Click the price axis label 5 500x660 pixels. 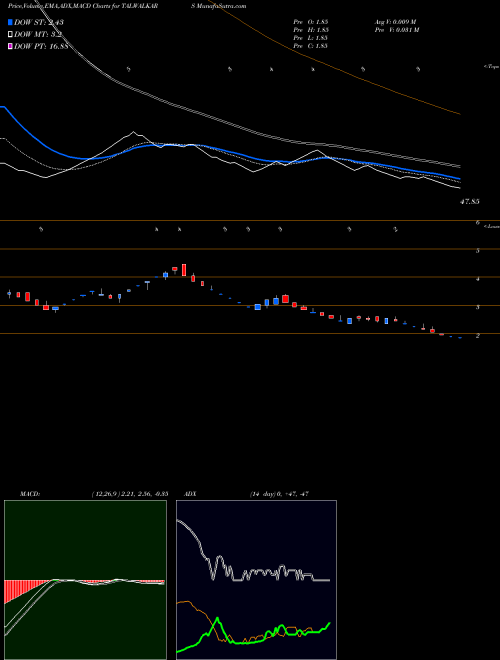[x=478, y=251]
